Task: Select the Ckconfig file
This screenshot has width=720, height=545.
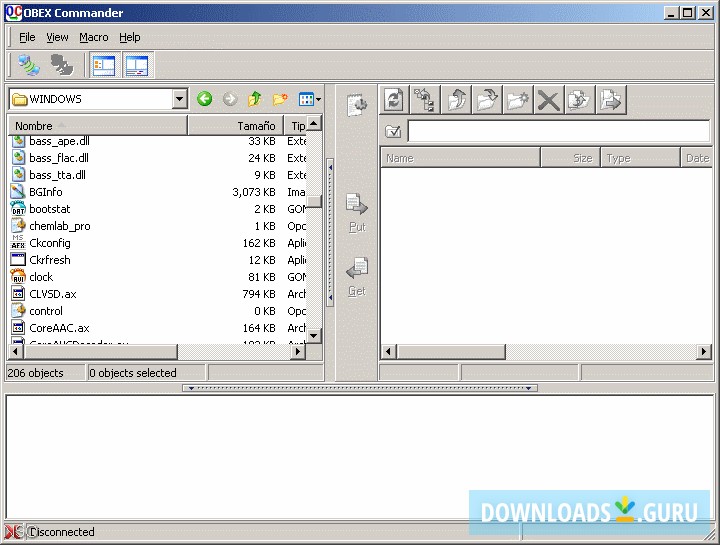Action: [x=50, y=243]
